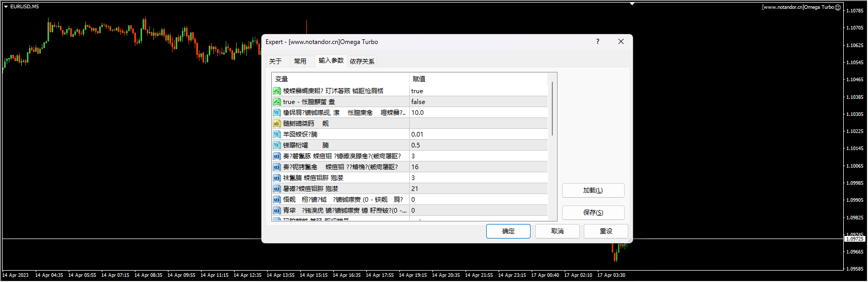
Task: Select the value cell showing 'false'
Action: click(478, 102)
